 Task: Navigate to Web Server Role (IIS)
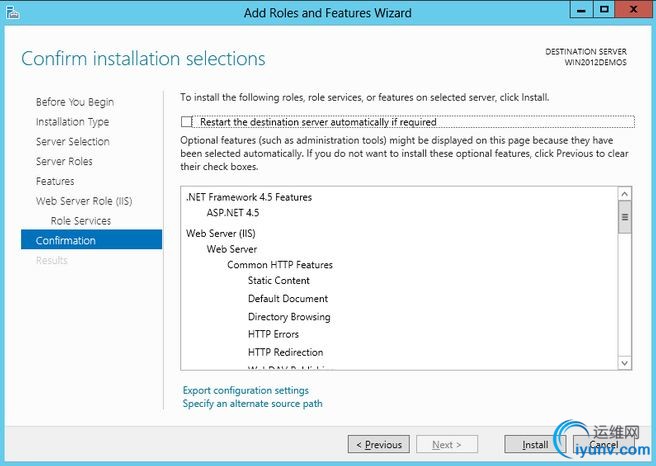[84, 201]
